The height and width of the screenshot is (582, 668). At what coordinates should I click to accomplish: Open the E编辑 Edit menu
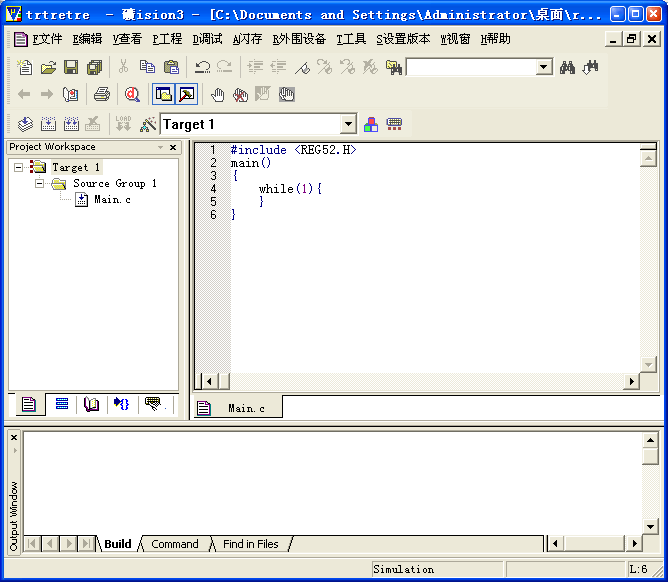coord(87,39)
